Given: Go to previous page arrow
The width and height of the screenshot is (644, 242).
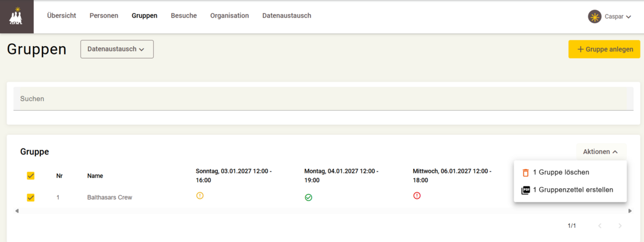Looking at the screenshot, I should [x=600, y=225].
